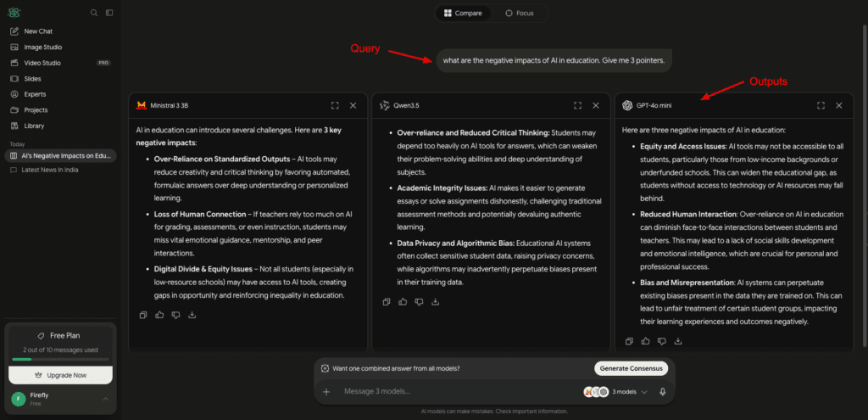Image resolution: width=868 pixels, height=420 pixels.
Task: Download the Qwen3.5 response
Action: (x=435, y=302)
